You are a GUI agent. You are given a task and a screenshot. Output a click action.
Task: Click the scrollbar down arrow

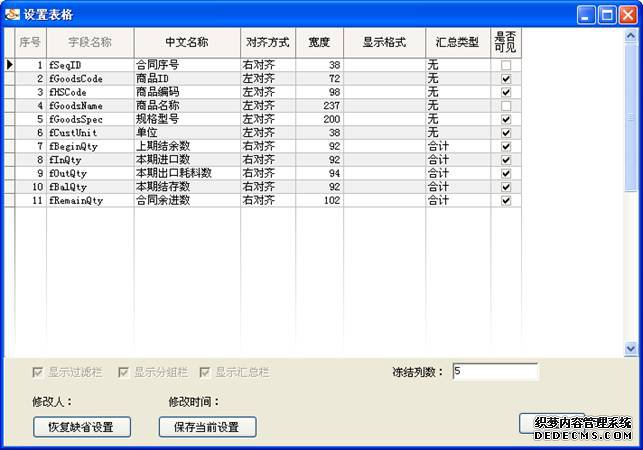(630, 348)
